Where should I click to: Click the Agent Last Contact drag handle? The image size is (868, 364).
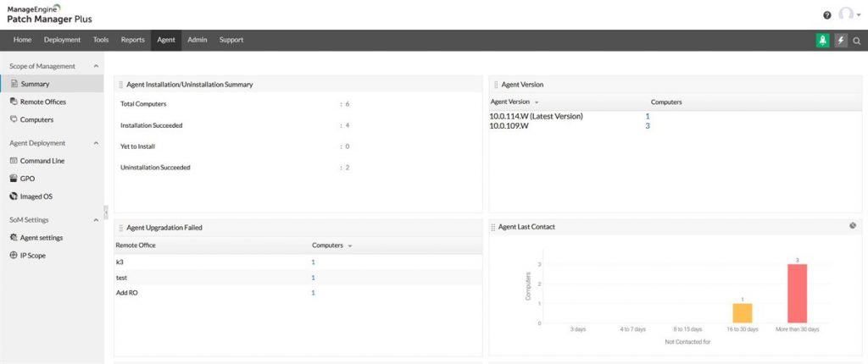[493, 227]
